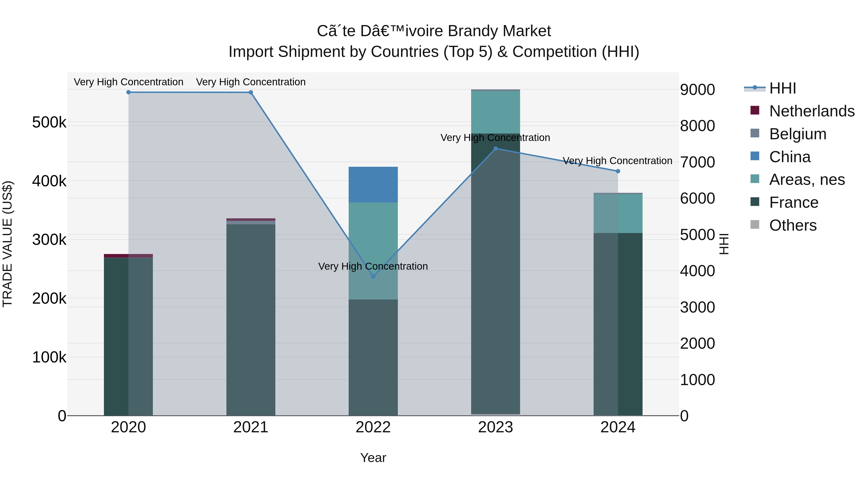Screen dimensions: 868x488
Task: Click the 200k left axis tick label
Action: pos(49,298)
